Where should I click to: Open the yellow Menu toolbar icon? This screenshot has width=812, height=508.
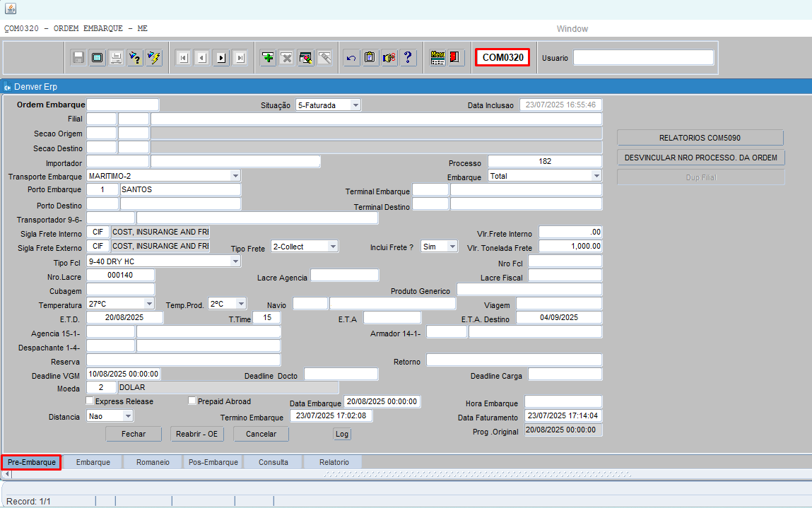tap(437, 58)
